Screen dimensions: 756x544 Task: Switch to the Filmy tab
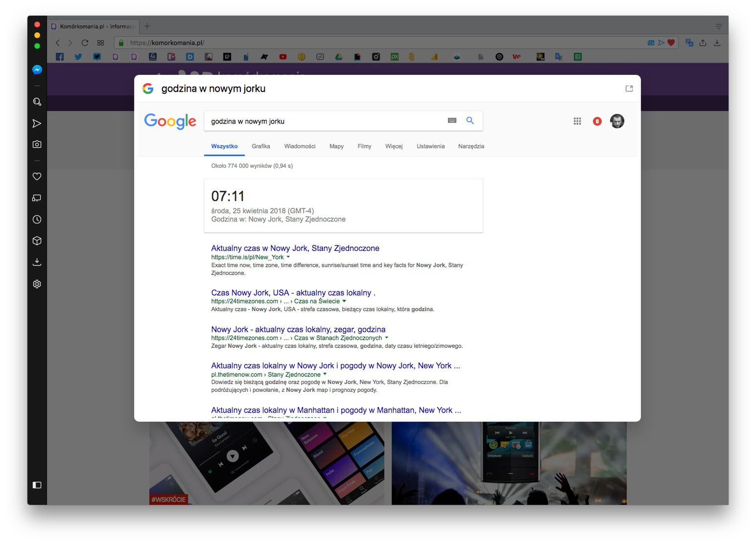(364, 146)
